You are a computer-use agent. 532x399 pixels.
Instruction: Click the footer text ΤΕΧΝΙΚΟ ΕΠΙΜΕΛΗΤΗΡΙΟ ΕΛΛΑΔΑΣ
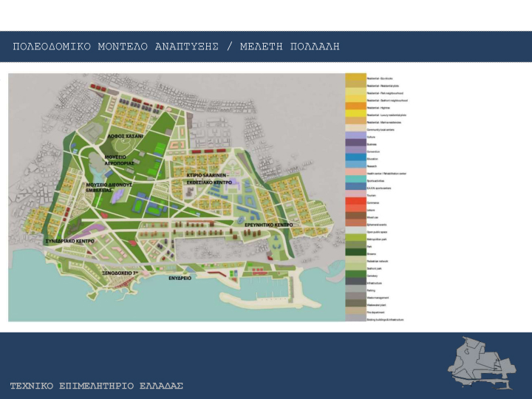(x=96, y=386)
